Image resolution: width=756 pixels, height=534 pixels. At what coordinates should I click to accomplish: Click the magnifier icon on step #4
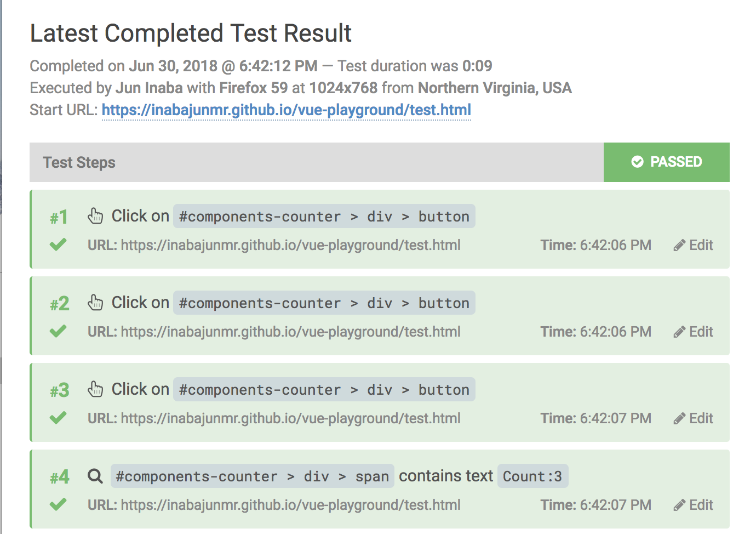click(x=95, y=476)
